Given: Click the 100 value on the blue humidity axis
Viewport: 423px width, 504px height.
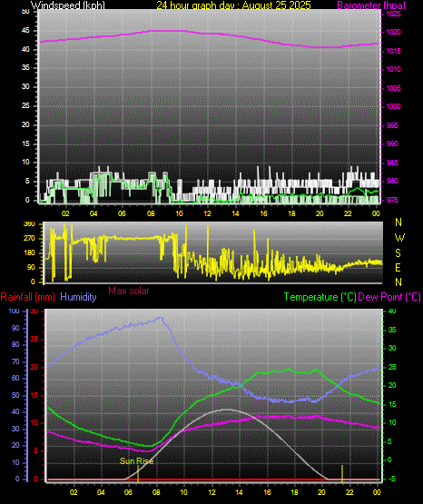Looking at the screenshot, I should [x=15, y=311].
